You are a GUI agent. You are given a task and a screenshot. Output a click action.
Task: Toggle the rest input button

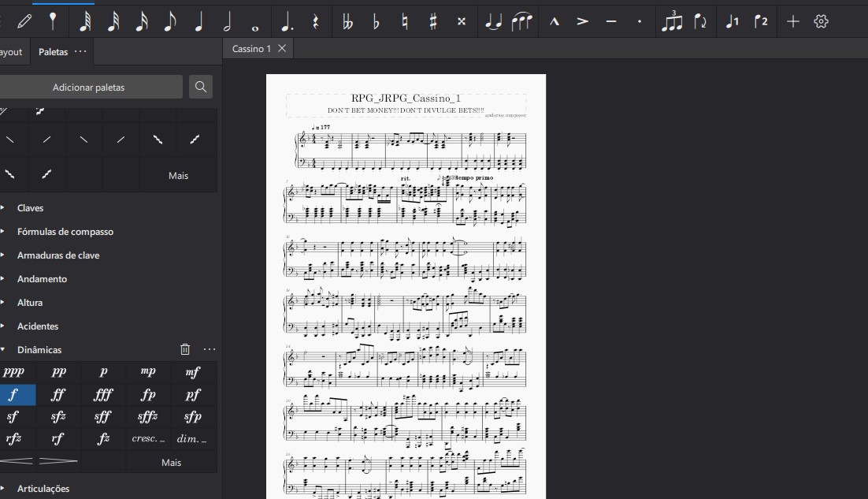coord(316,21)
